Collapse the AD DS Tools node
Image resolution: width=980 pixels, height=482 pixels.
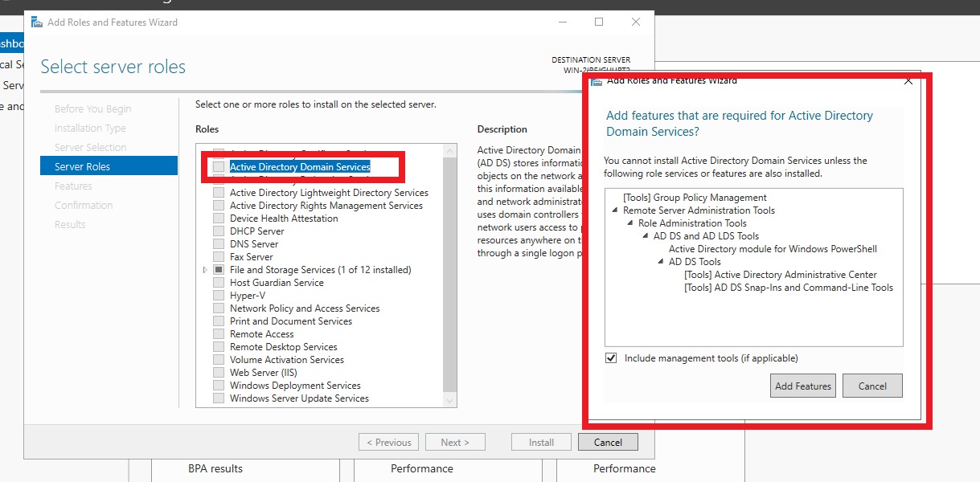(x=662, y=262)
